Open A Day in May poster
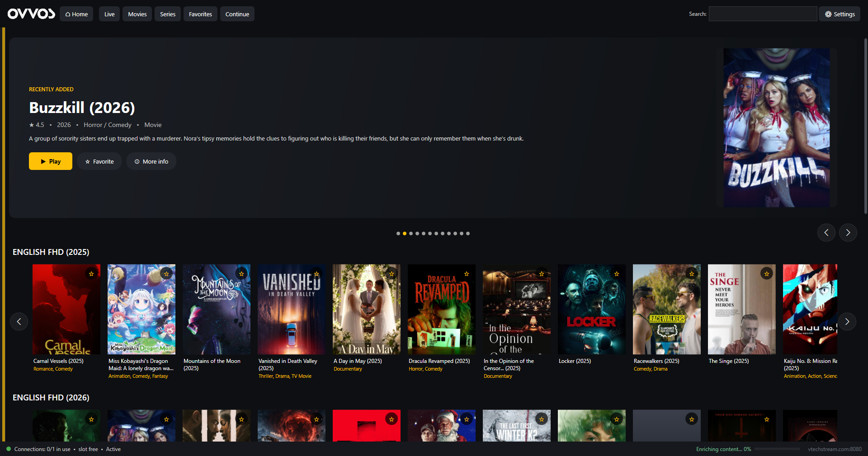This screenshot has width=868, height=456. tap(367, 310)
